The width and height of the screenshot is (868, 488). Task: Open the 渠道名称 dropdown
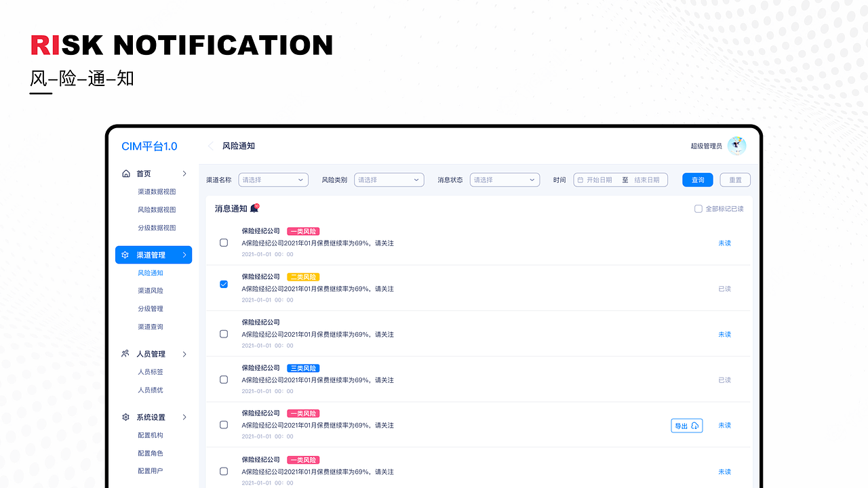click(x=273, y=180)
